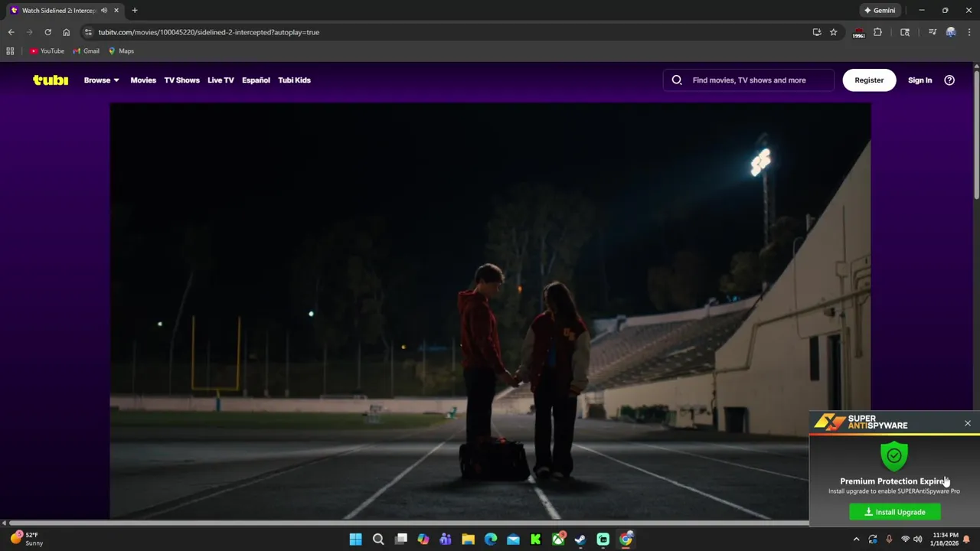Open the Movies menu item
Viewport: 980px width, 551px height.
coord(143,80)
